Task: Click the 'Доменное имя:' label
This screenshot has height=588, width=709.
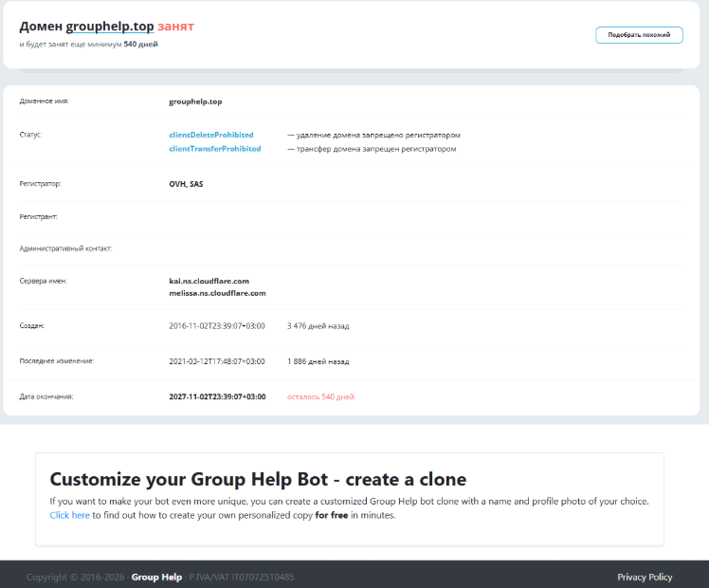Action: [44, 101]
